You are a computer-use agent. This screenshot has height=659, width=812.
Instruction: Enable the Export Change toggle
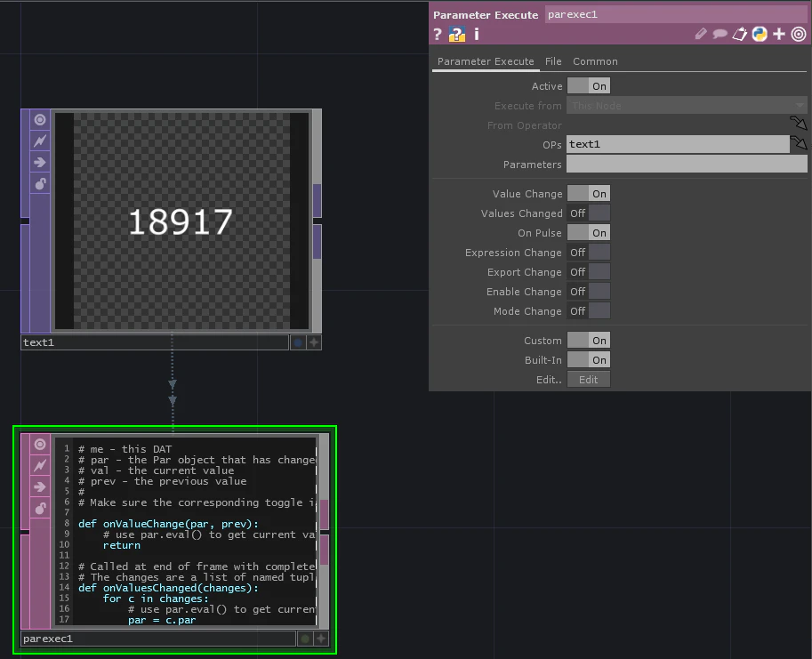[588, 272]
